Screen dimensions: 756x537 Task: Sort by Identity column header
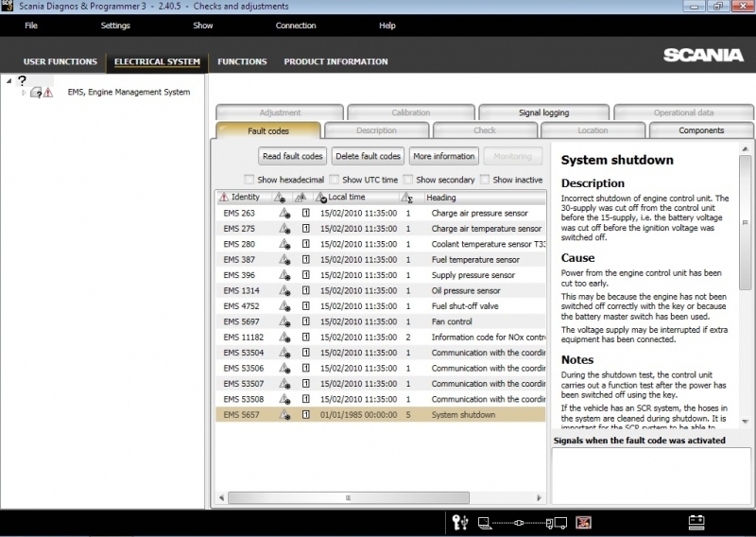(246, 197)
